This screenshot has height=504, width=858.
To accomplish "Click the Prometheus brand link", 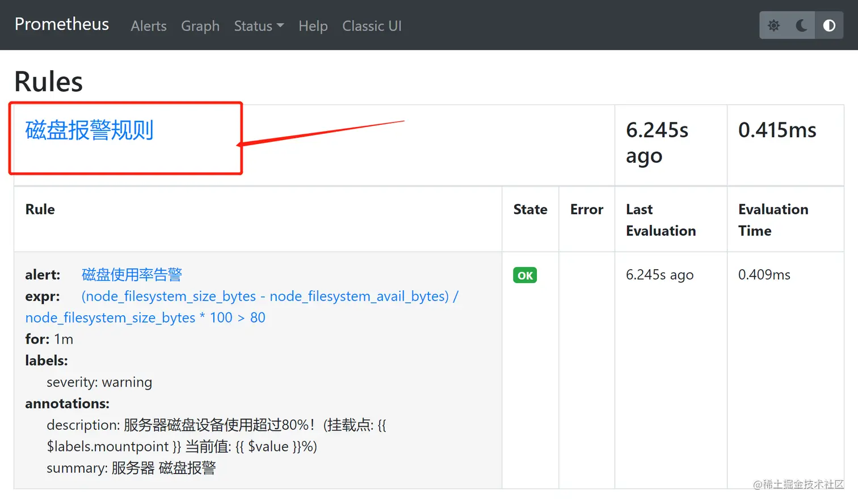I will click(x=62, y=24).
